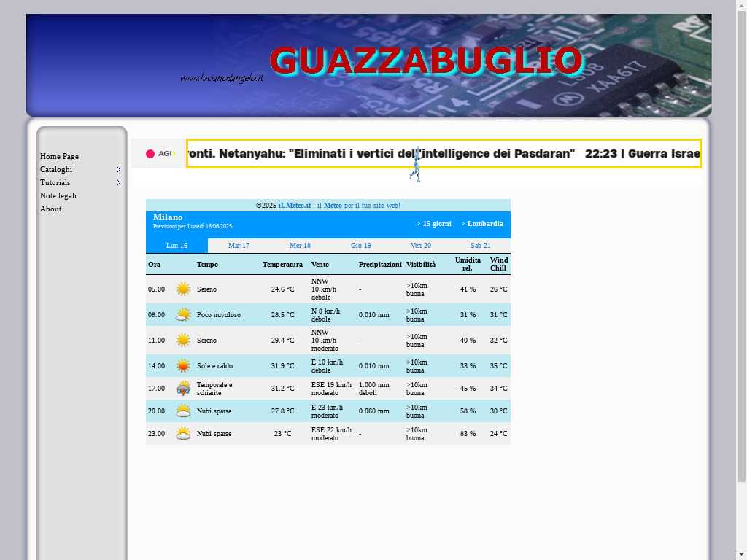
Task: Click the partly cloudy icon at 08.00
Action: coord(183,315)
